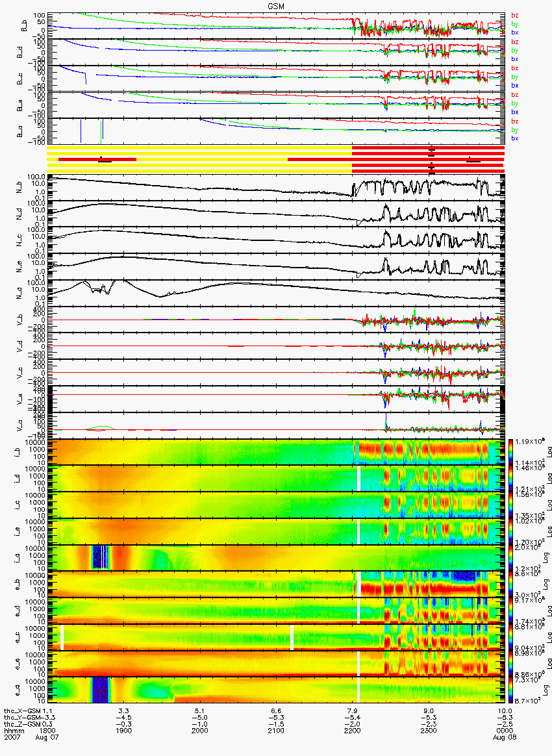The image size is (552, 756).
Task: Click the bx legend label of B_b
Action: coord(515,32)
